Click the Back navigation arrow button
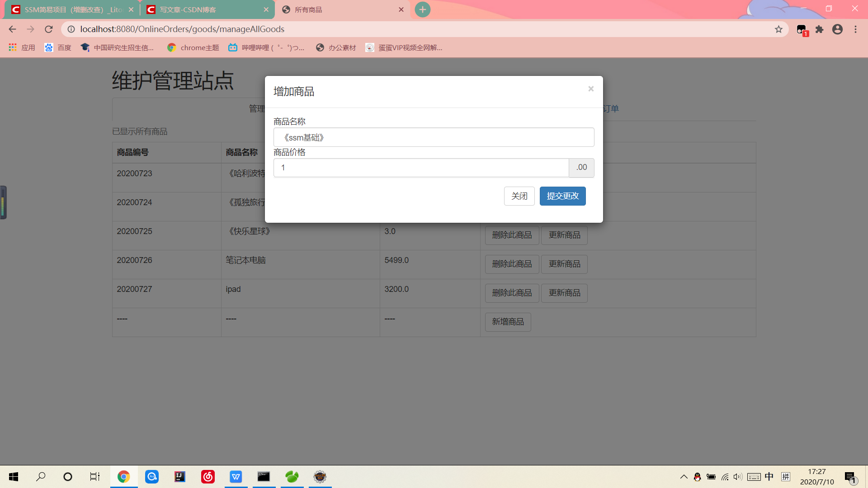Viewport: 868px width, 488px height. point(13,29)
